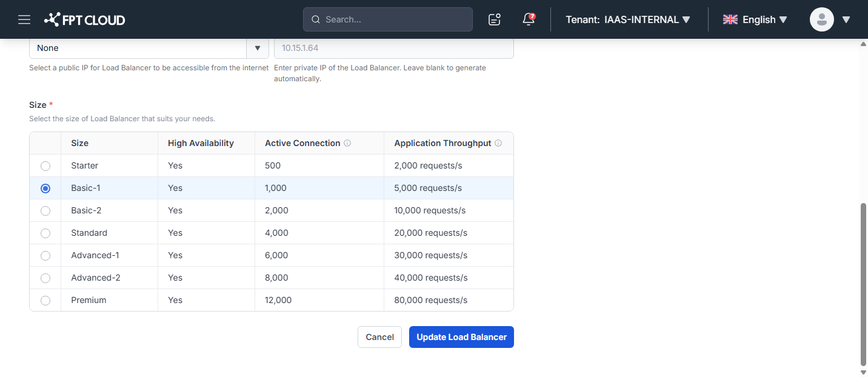Show Active Connection info tooltip icon

point(347,144)
